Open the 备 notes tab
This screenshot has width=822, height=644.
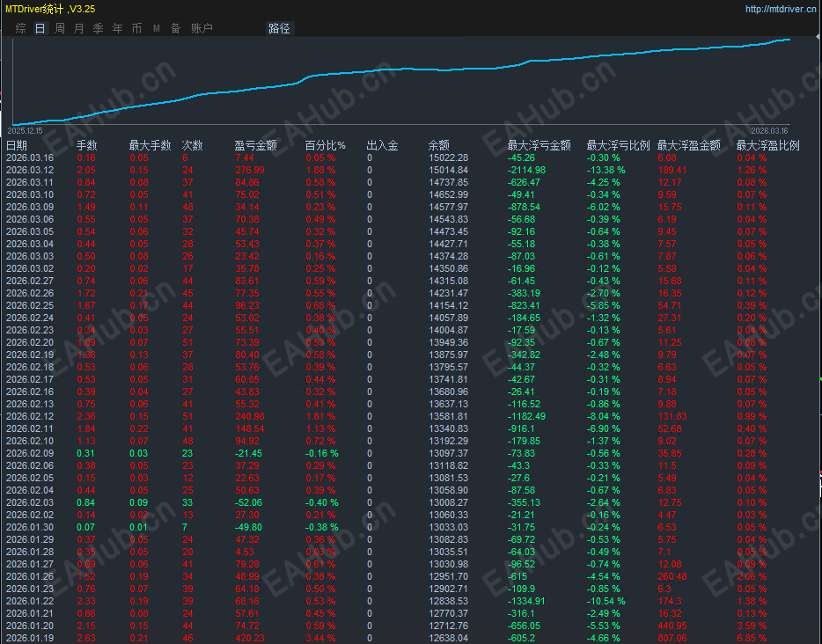pyautogui.click(x=176, y=28)
